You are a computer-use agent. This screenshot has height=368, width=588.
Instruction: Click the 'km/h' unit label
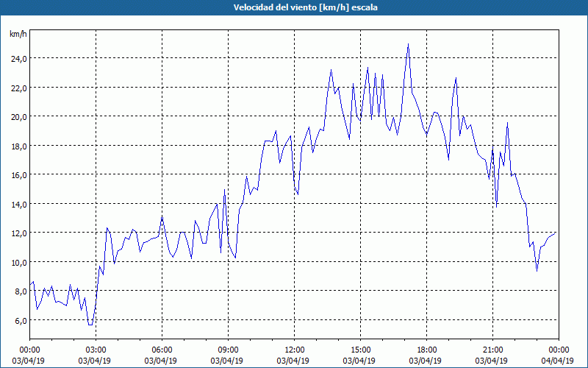[18, 34]
